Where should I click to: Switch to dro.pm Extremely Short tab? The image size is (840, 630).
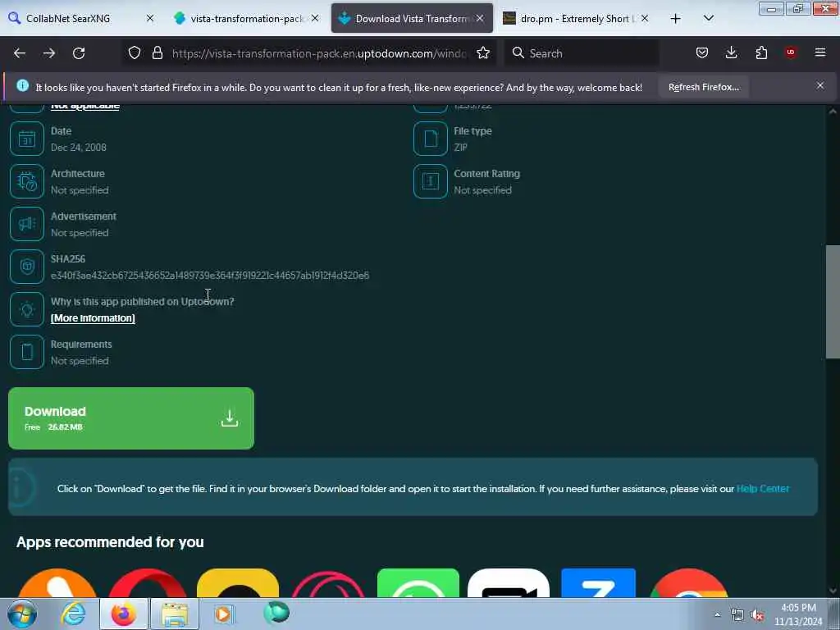point(577,18)
